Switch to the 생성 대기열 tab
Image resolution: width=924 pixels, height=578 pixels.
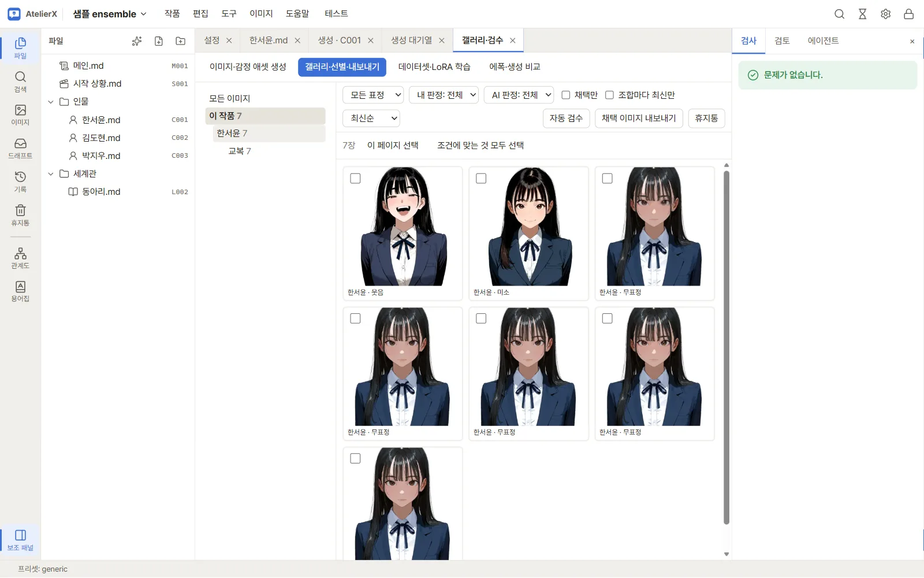(411, 40)
